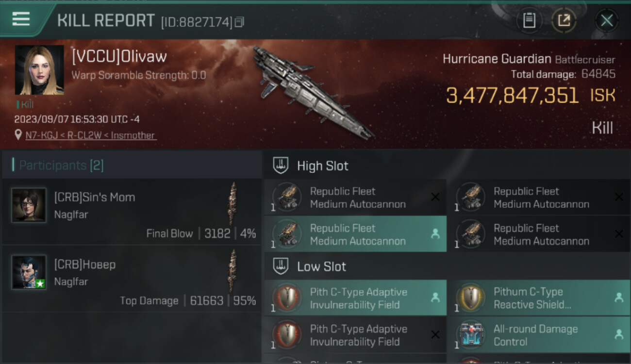Select the Participants [2] tab
The image size is (631, 364).
pos(61,165)
